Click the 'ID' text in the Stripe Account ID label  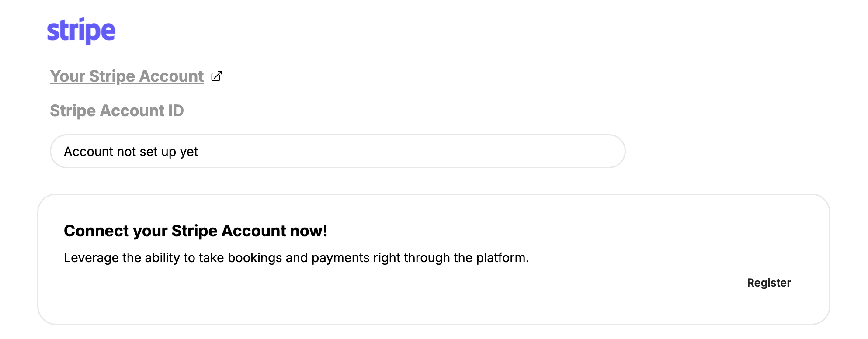(176, 111)
